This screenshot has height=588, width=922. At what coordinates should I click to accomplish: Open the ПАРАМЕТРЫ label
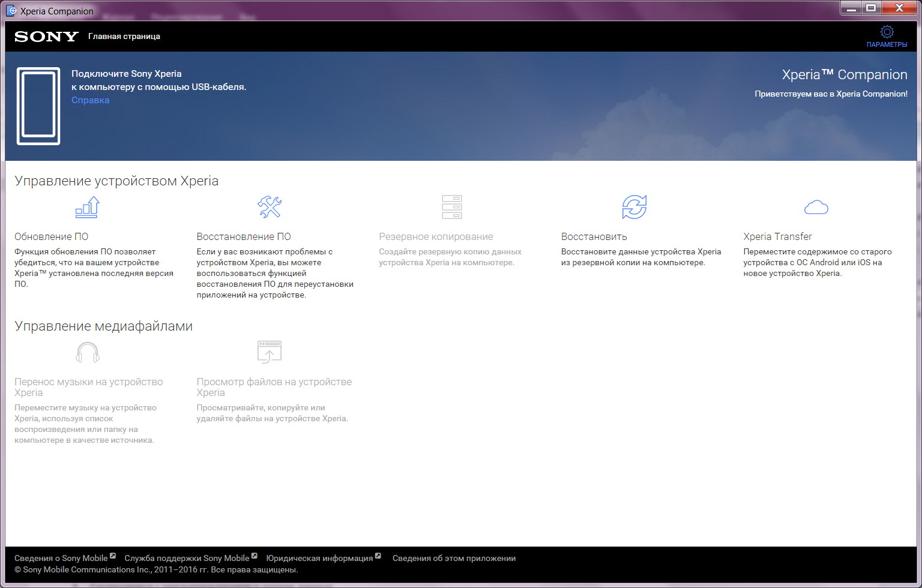[x=887, y=44]
